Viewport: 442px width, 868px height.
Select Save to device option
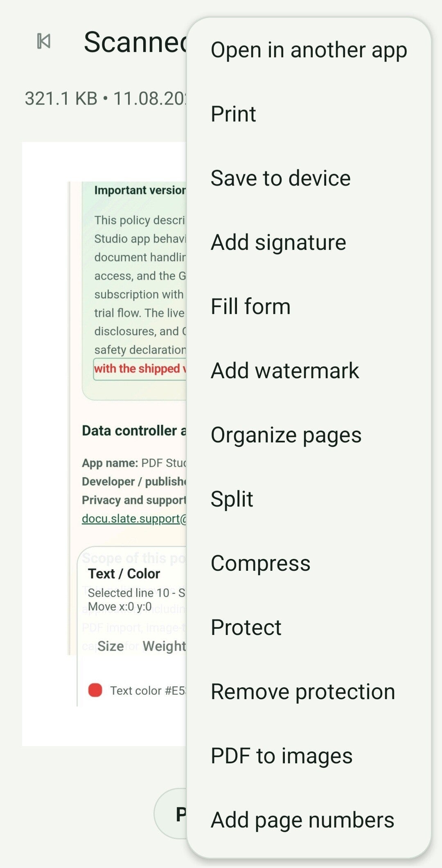pos(309,178)
